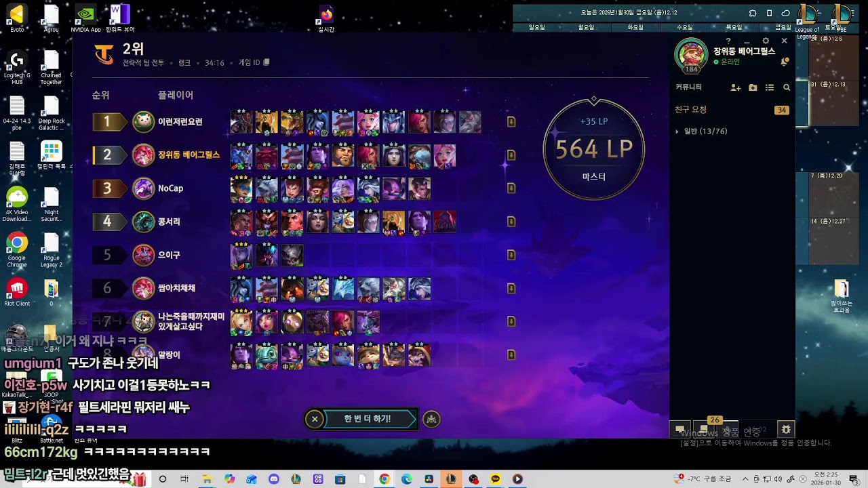Open the NVIDIA App desktop shortcut
Viewport: 868px width, 488px height.
tap(85, 18)
